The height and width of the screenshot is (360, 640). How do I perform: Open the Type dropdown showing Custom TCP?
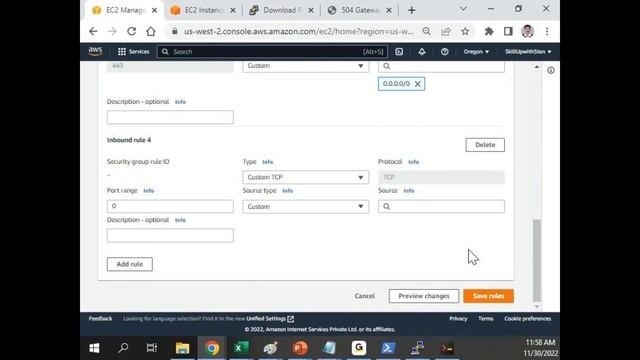pos(305,177)
